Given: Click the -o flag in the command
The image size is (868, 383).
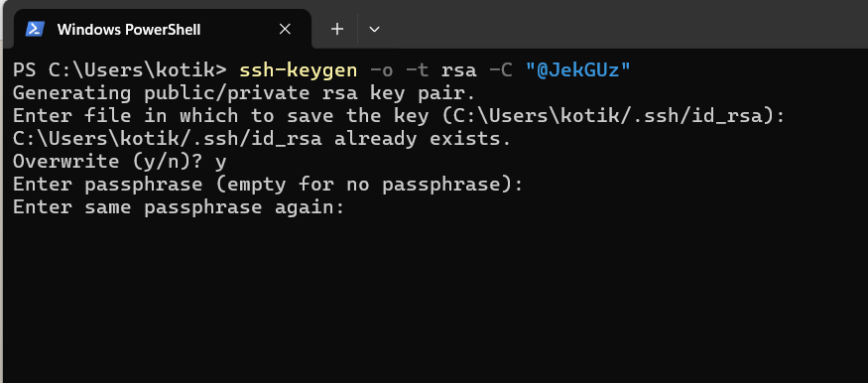Looking at the screenshot, I should 382,71.
